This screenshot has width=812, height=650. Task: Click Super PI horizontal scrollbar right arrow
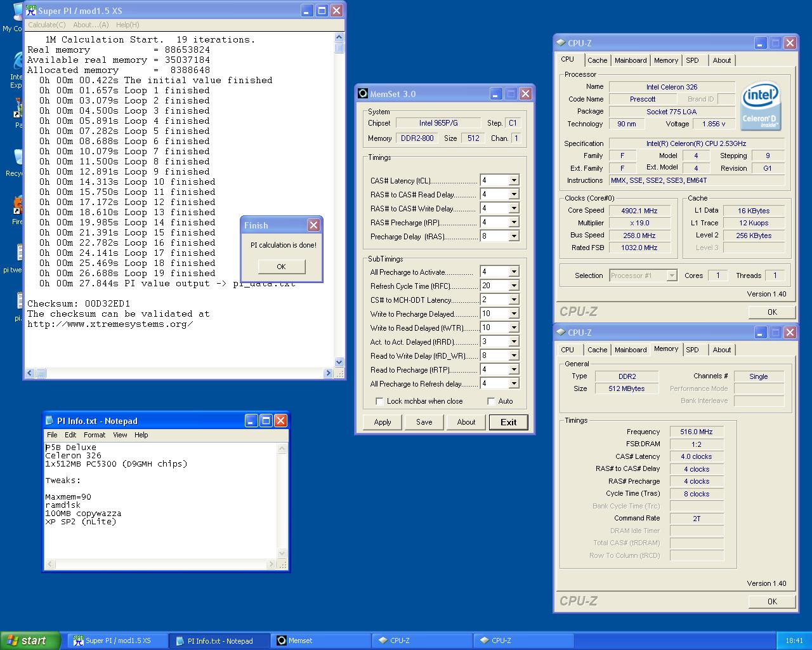[x=329, y=373]
